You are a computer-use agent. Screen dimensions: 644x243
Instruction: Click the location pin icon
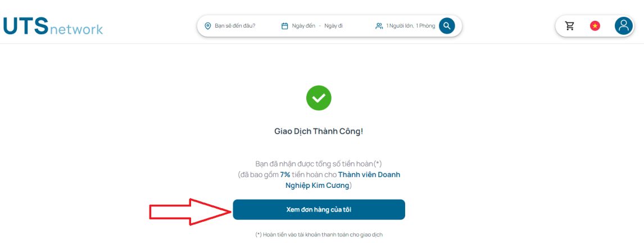(208, 26)
